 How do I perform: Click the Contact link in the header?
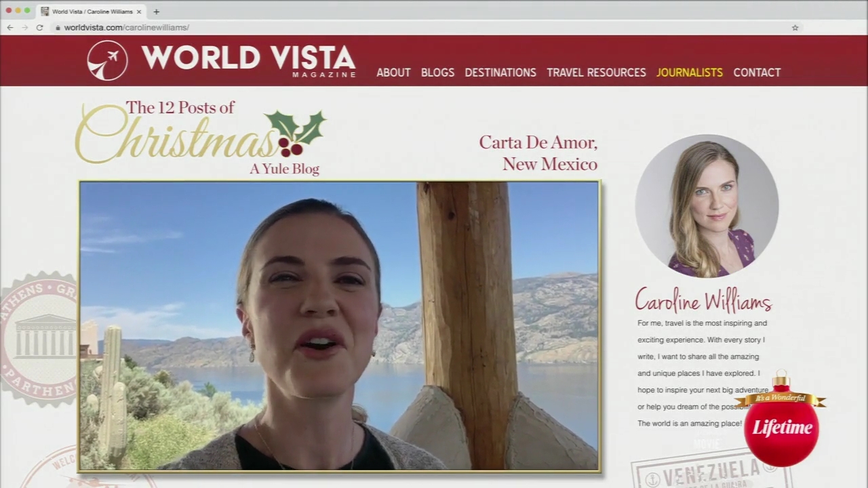[757, 73]
